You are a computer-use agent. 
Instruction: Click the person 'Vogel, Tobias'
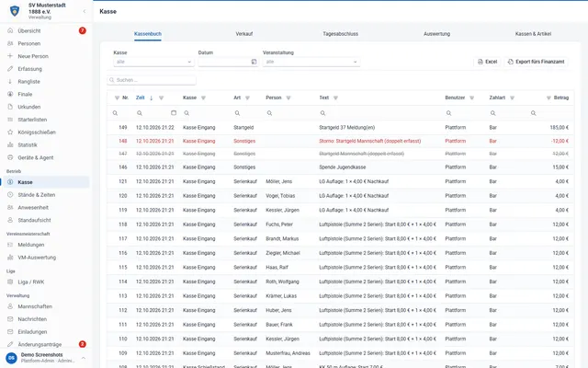click(x=280, y=196)
